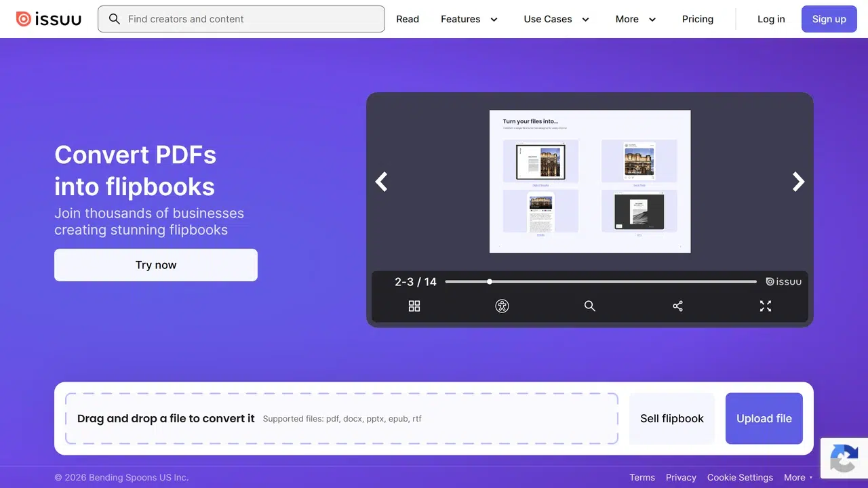Click the Upload file button
Screen dimensions: 868x488
764,419
